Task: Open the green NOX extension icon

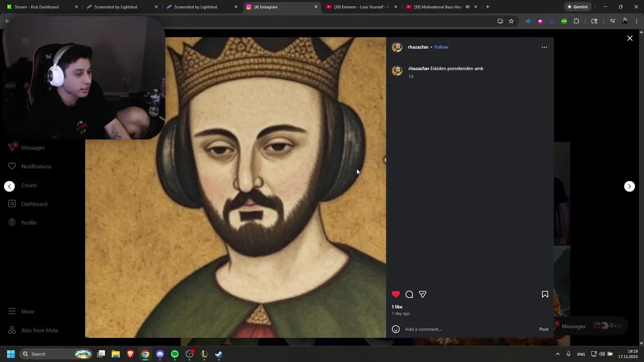Action: [x=564, y=21]
